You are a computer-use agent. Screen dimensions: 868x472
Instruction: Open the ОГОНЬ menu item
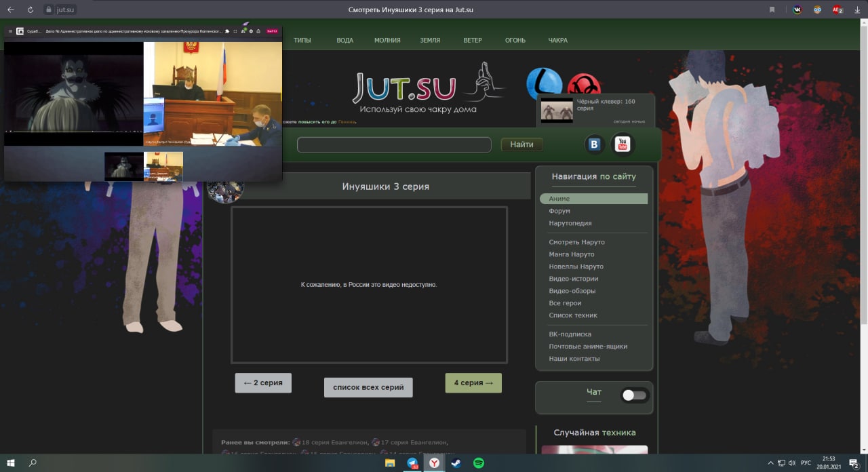point(515,40)
